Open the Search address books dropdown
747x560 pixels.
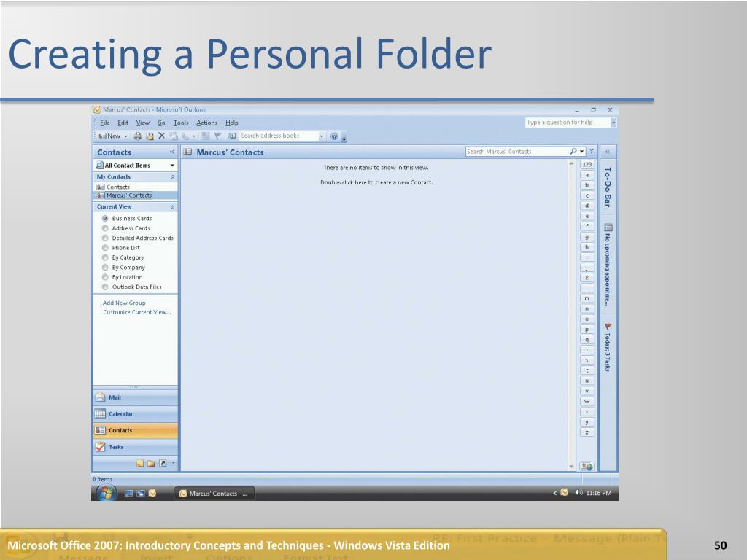[x=322, y=136]
